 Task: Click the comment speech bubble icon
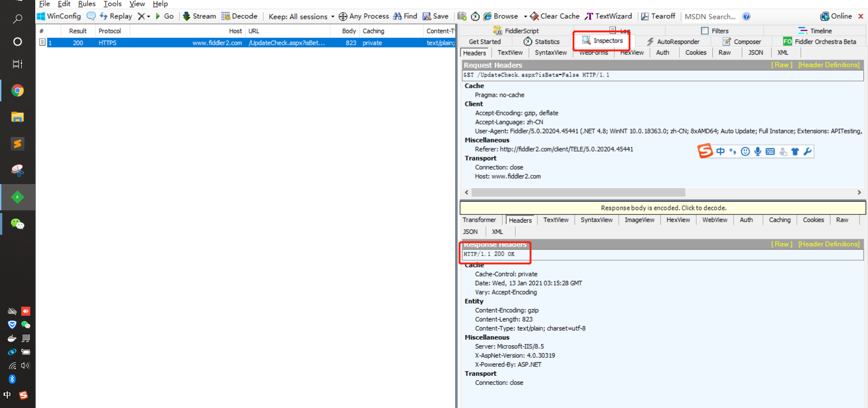tap(91, 16)
